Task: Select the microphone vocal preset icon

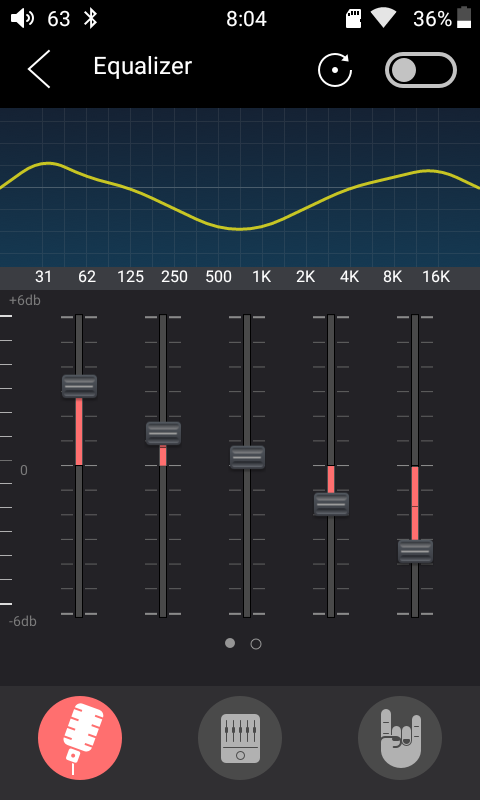Action: tap(80, 738)
